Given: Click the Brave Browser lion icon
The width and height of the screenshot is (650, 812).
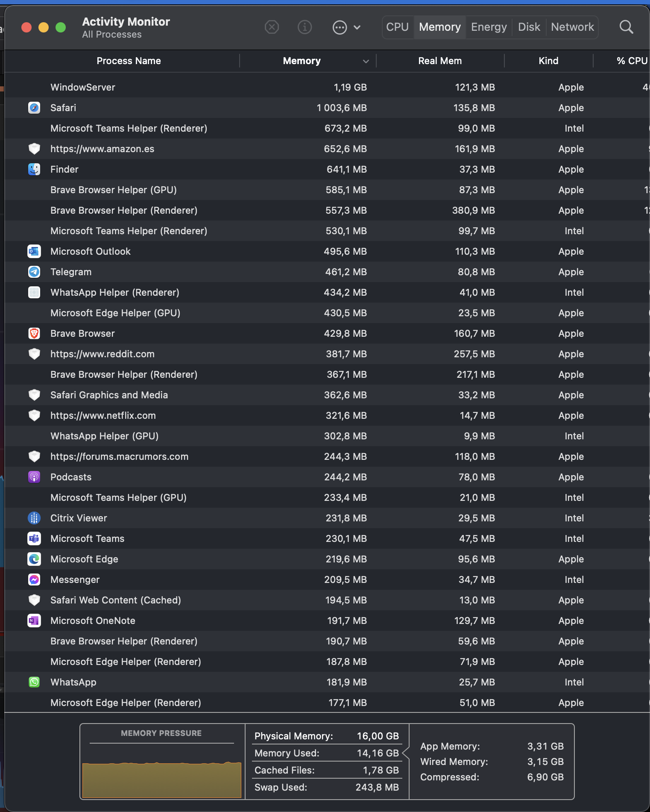Looking at the screenshot, I should [34, 333].
